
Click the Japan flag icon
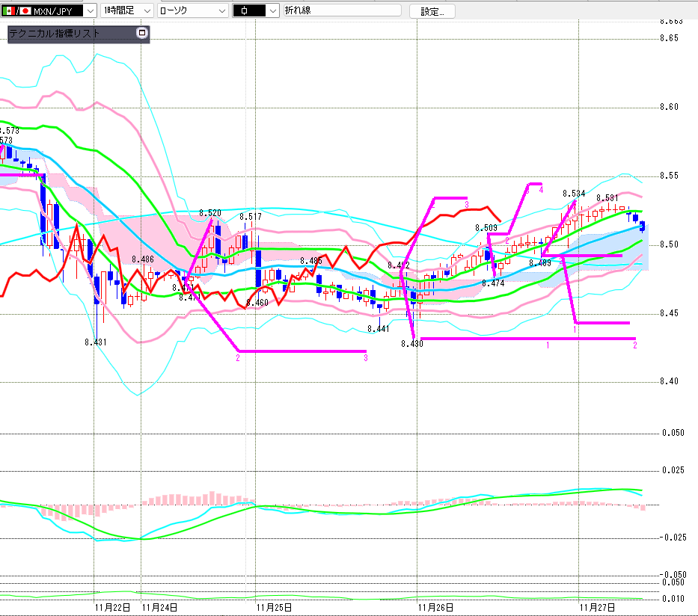(25, 11)
